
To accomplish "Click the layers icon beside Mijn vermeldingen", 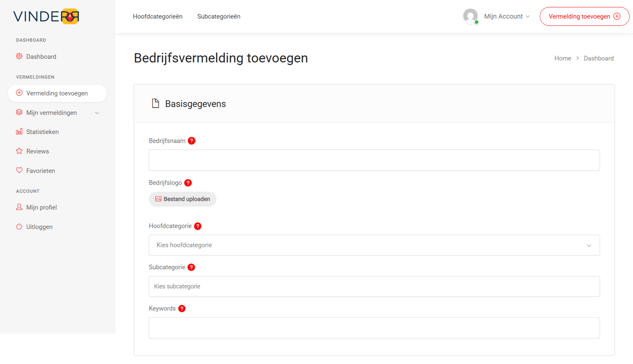I will [x=19, y=112].
